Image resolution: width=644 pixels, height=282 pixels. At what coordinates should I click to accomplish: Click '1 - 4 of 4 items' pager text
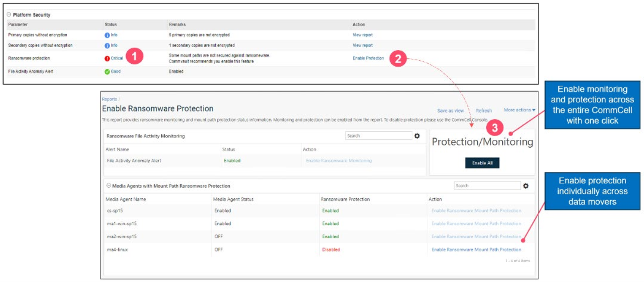tap(517, 261)
